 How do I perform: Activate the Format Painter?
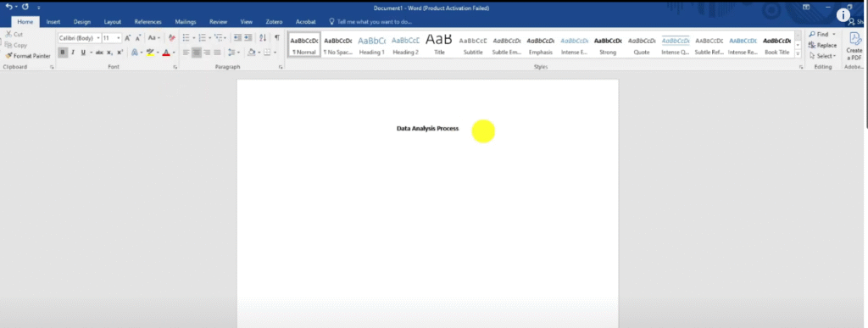(28, 56)
